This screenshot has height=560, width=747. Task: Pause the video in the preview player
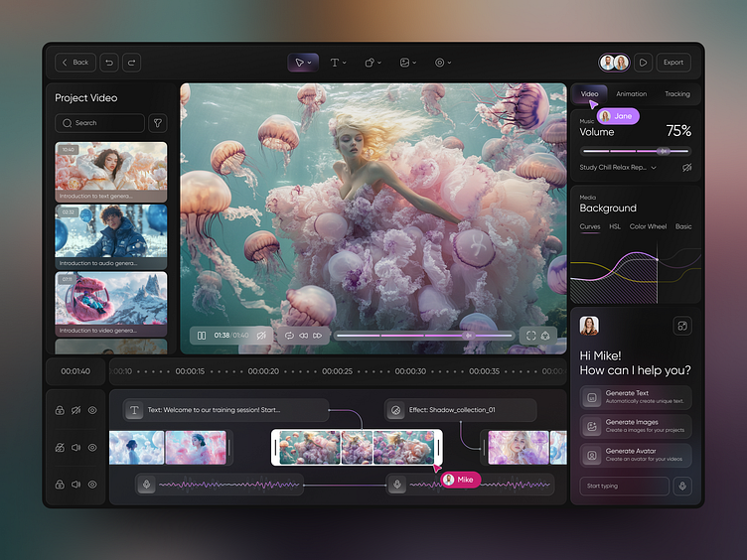coord(202,336)
